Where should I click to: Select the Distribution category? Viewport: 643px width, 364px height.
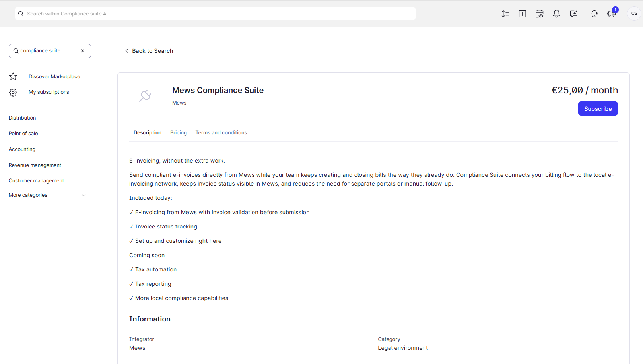[x=22, y=118]
